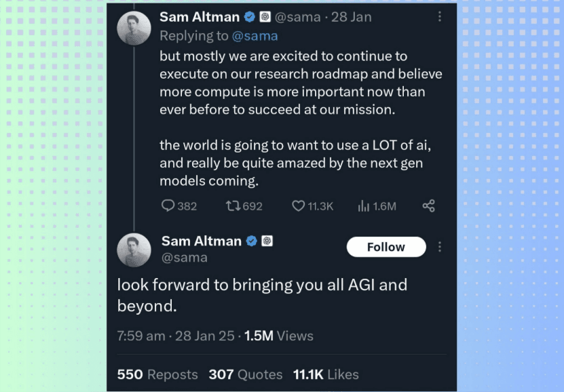View the 550 Reposts list
564x392 pixels.
157,374
